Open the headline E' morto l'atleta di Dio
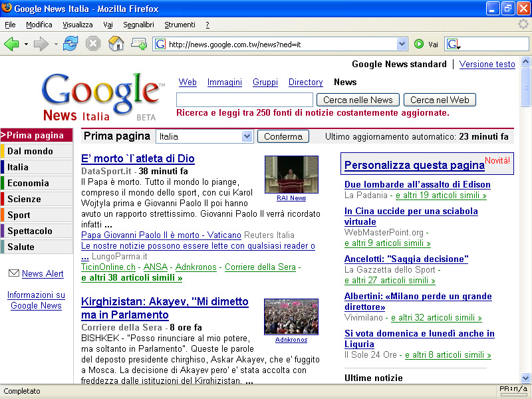The height and width of the screenshot is (399, 532). pos(138,158)
